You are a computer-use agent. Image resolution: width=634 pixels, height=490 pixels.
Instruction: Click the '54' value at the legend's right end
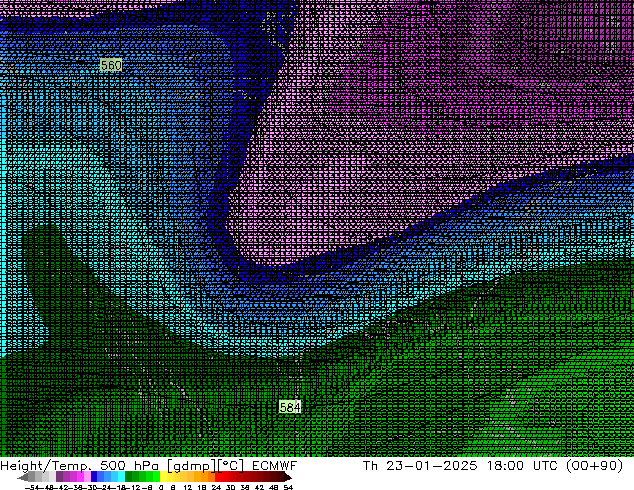pos(288,488)
